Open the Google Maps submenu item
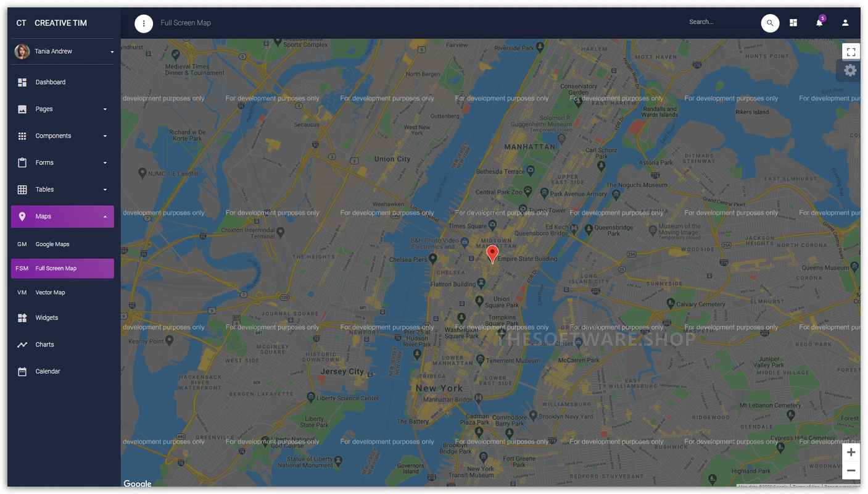 coord(52,245)
